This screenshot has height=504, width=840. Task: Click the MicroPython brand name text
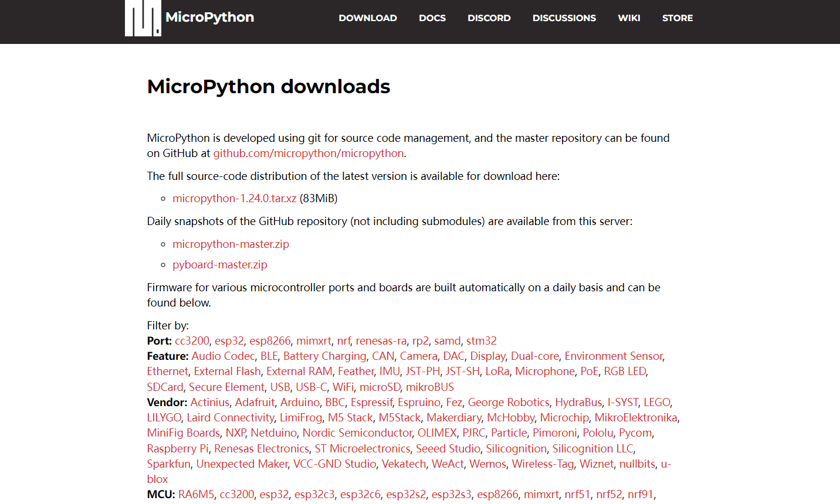click(210, 17)
